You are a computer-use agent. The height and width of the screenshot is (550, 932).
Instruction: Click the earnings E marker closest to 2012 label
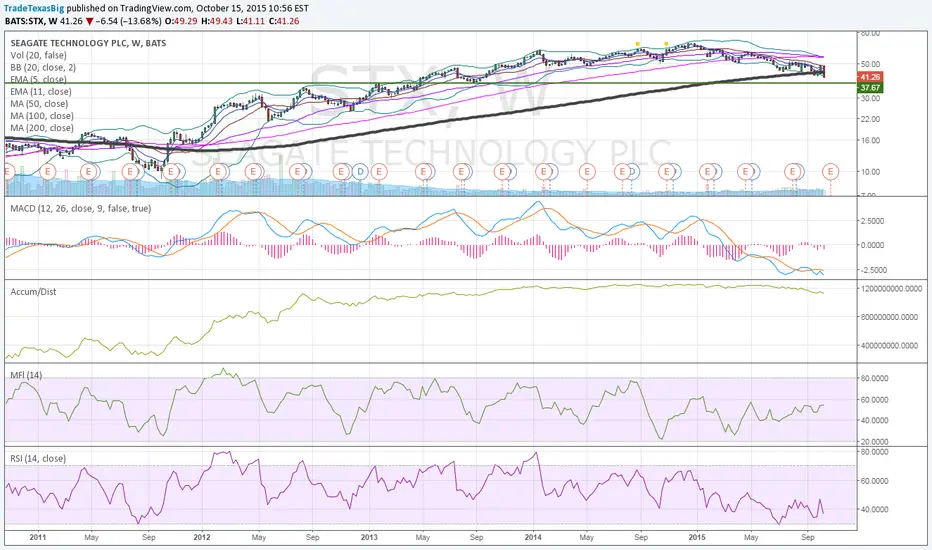tap(218, 172)
